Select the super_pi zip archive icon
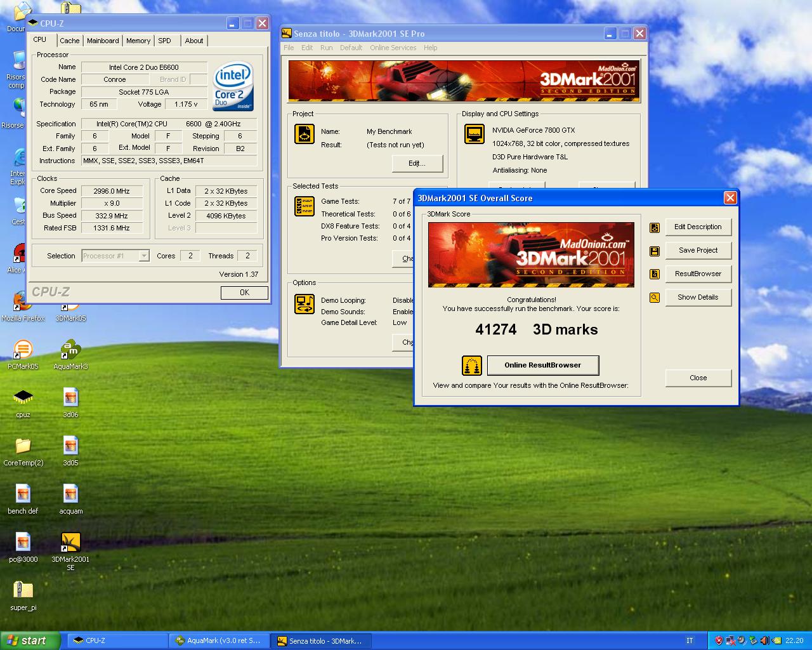Image resolution: width=812 pixels, height=650 pixels. coord(23,595)
